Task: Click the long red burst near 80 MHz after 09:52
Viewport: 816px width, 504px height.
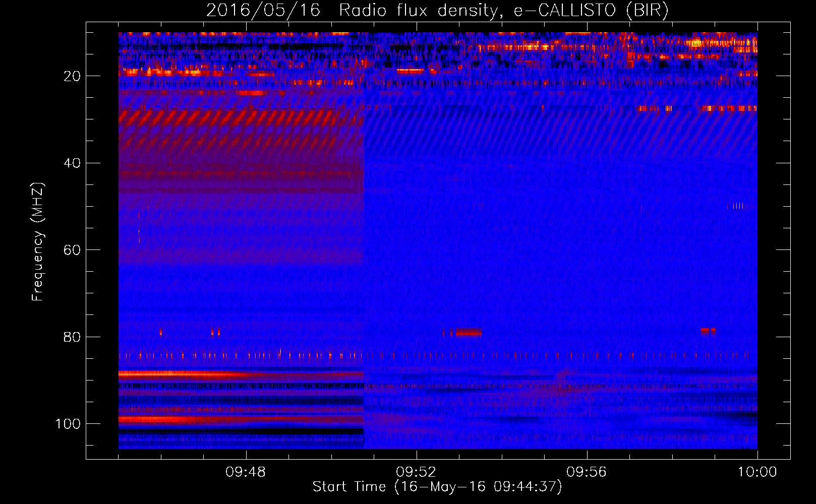Action: click(x=469, y=333)
